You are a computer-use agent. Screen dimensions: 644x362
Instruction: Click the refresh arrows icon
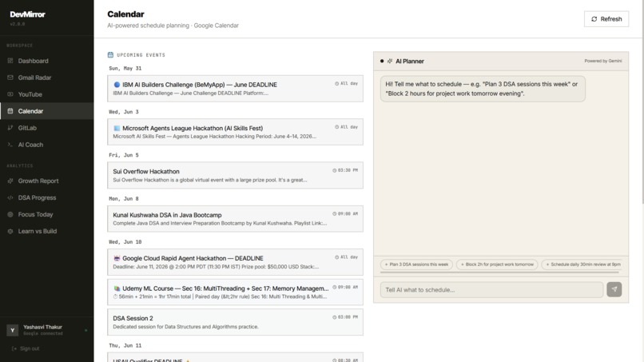[594, 19]
